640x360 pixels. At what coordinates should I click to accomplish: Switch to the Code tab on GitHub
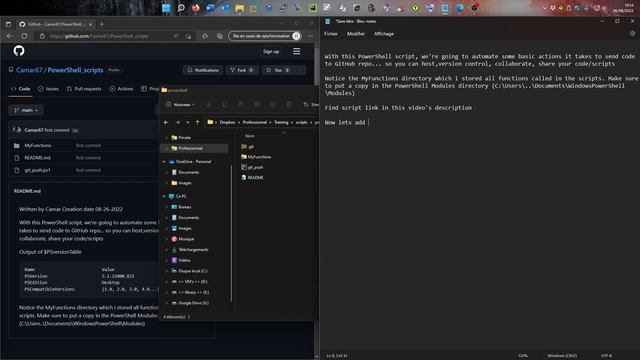tap(20, 89)
